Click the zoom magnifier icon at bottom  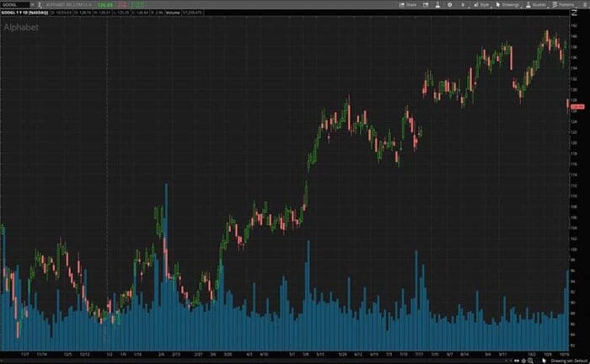pos(530,361)
